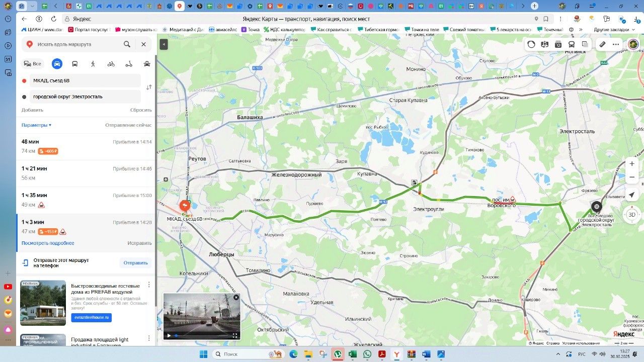Click the red МКАД съезд 6В start pin
The image size is (644, 362).
click(x=185, y=206)
